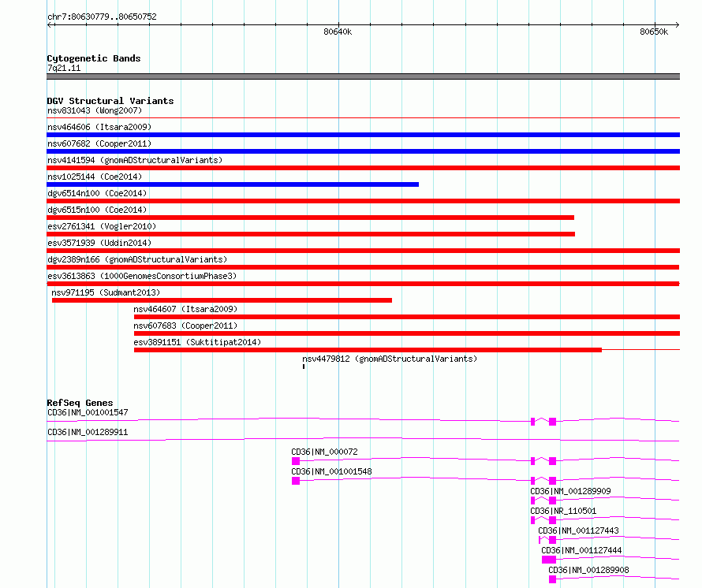Click the 7q21.11 band label
The height and width of the screenshot is (588, 702).
click(64, 68)
